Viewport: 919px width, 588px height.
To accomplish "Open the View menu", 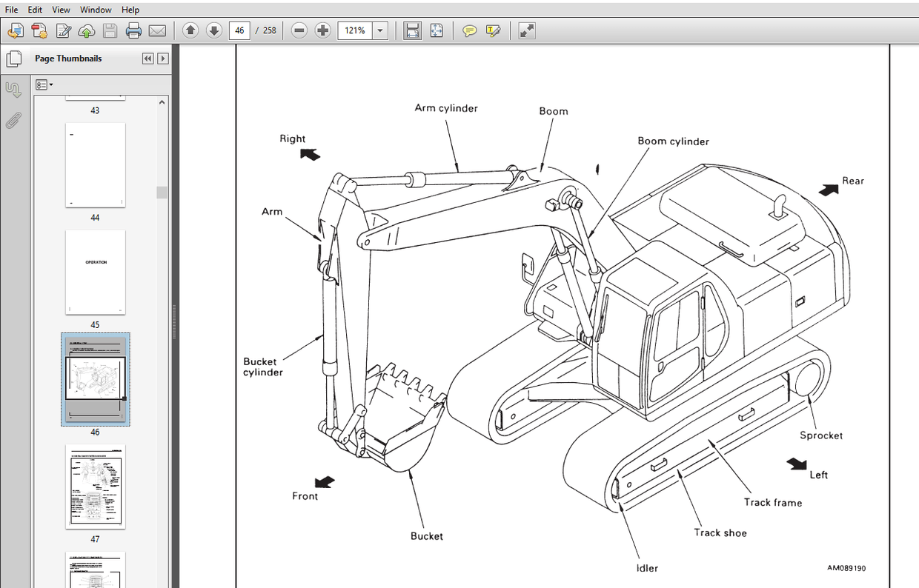I will 61,10.
